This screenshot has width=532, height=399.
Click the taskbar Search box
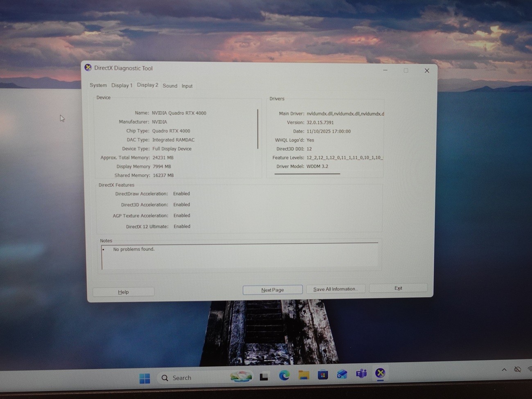pyautogui.click(x=205, y=377)
